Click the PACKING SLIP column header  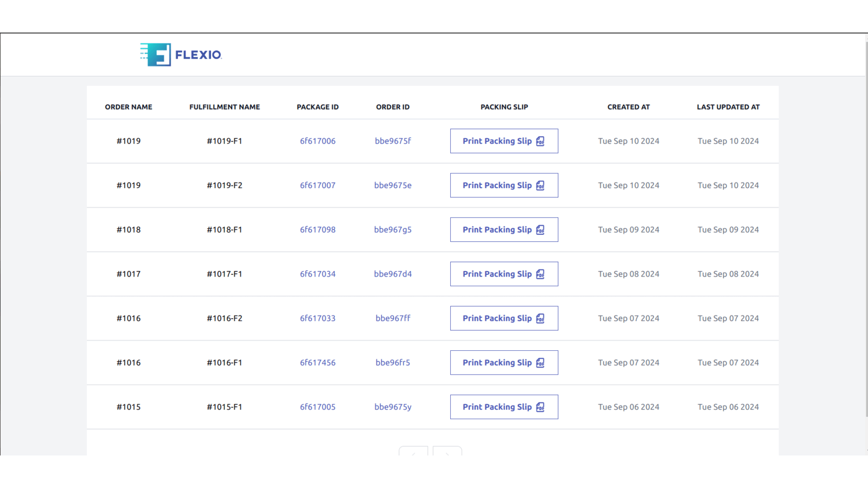[504, 107]
